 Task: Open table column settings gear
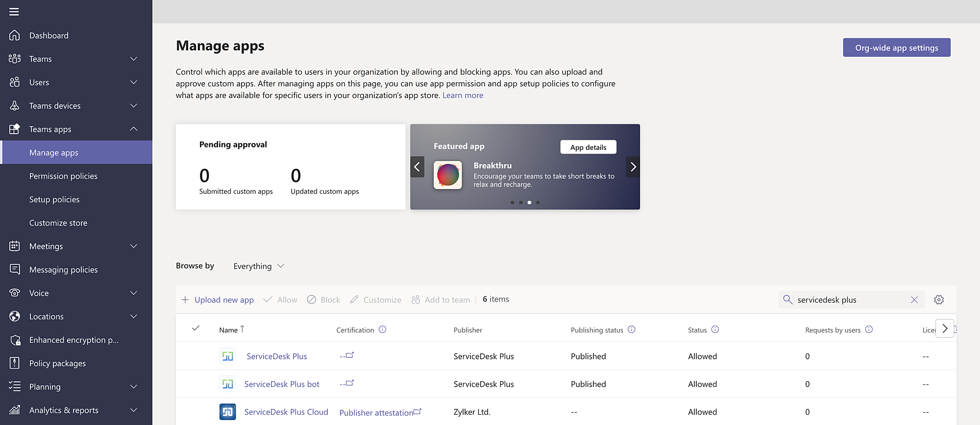tap(939, 300)
